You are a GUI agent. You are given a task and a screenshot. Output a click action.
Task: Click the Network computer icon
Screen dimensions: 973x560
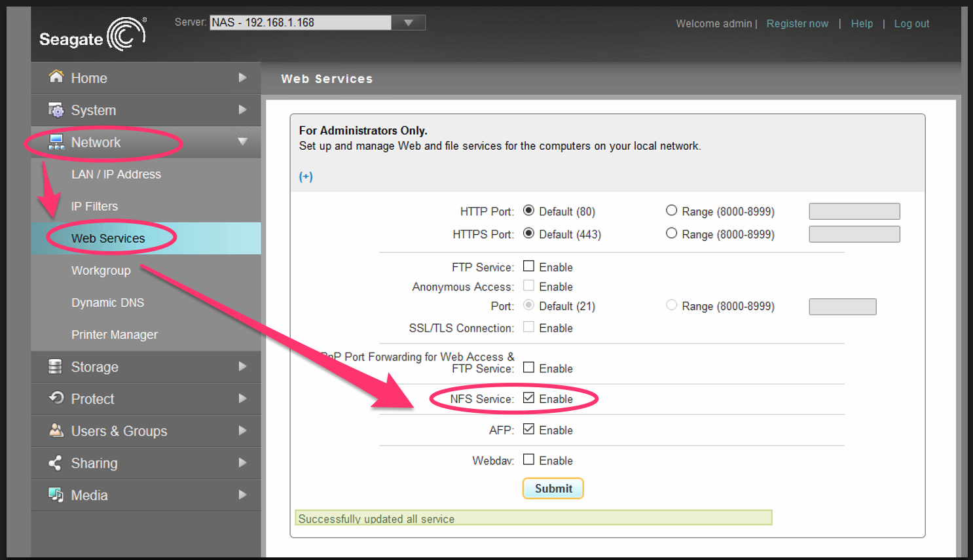[x=56, y=142]
